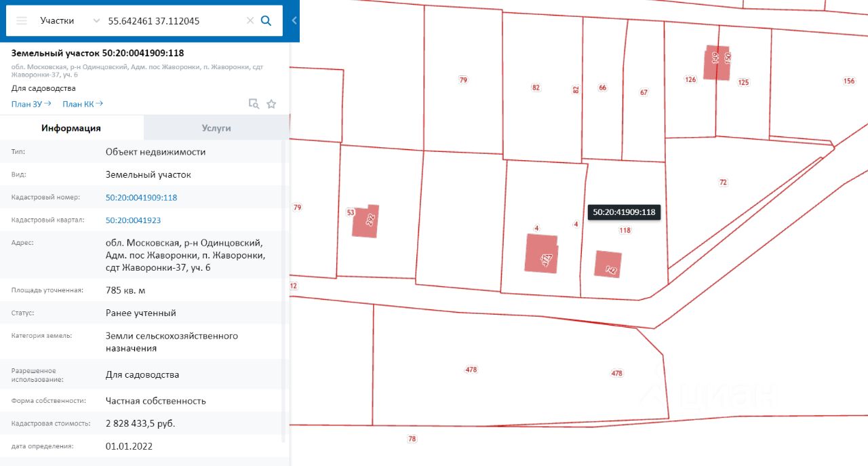Click the 50:20:41909:118 map tooltip

pos(624,212)
